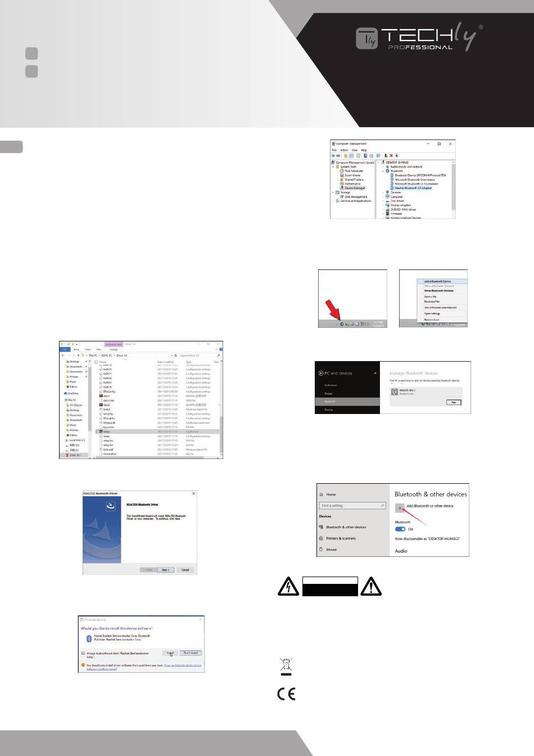Open Local Disk (C:) in navigation pane

(75, 440)
